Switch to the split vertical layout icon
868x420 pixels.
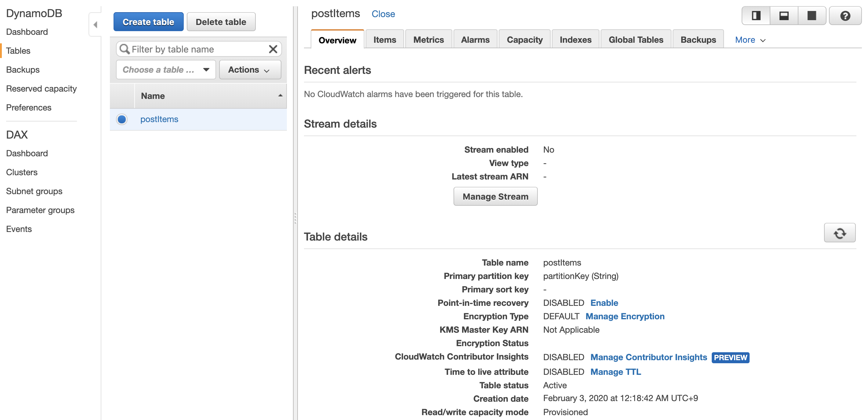(756, 16)
